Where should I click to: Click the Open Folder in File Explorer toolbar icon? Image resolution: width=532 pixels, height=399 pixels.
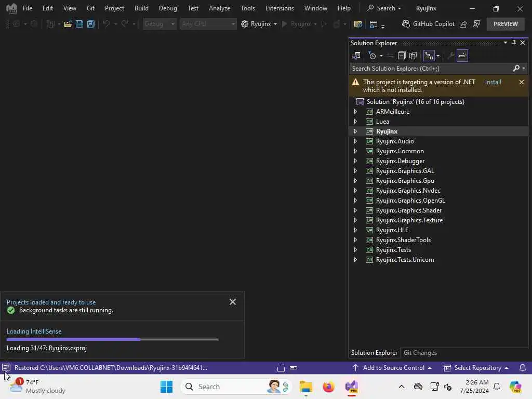click(x=357, y=24)
